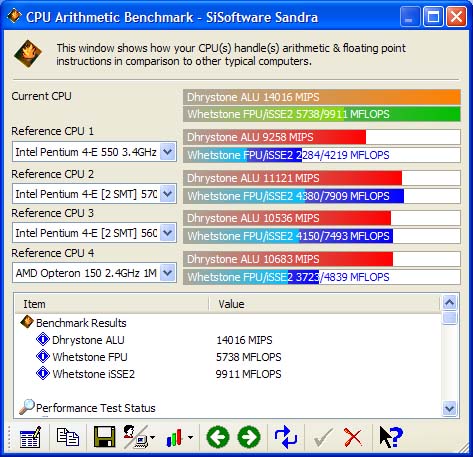The width and height of the screenshot is (473, 457).
Task: Cancel with the red X toolbar icon
Action: (353, 437)
